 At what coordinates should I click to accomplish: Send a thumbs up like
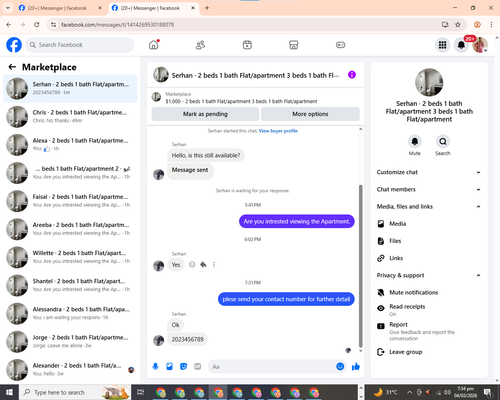click(x=356, y=367)
